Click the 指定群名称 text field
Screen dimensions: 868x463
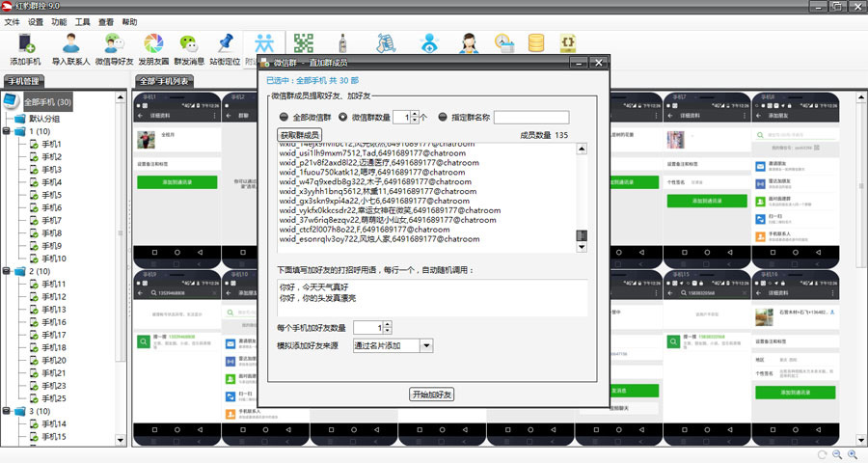click(x=531, y=118)
